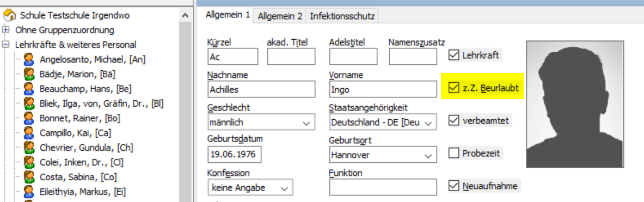644x202 pixels.
Task: Click person icon beside Beauchamp, Hans
Action: [x=29, y=89]
